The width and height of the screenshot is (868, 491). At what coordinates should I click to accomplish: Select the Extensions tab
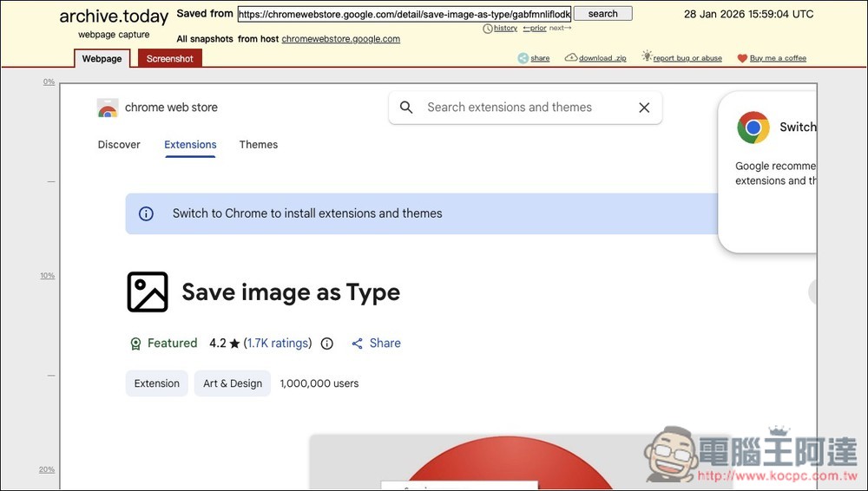[x=190, y=145]
